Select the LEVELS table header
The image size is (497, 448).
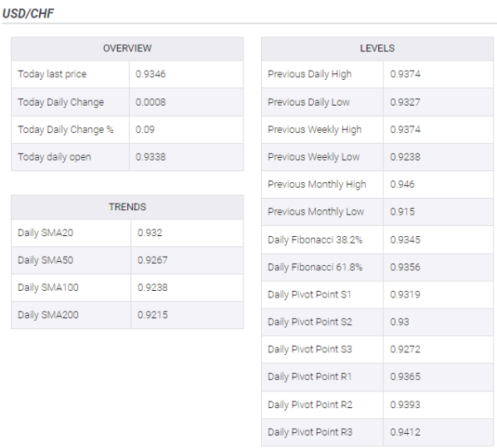click(377, 48)
